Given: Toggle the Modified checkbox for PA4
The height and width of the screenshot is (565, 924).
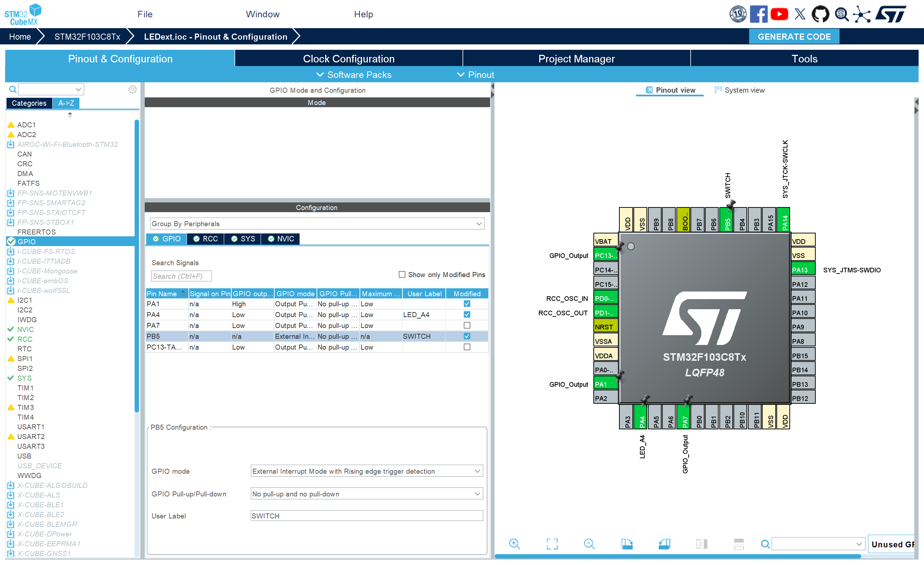Looking at the screenshot, I should pos(467,315).
